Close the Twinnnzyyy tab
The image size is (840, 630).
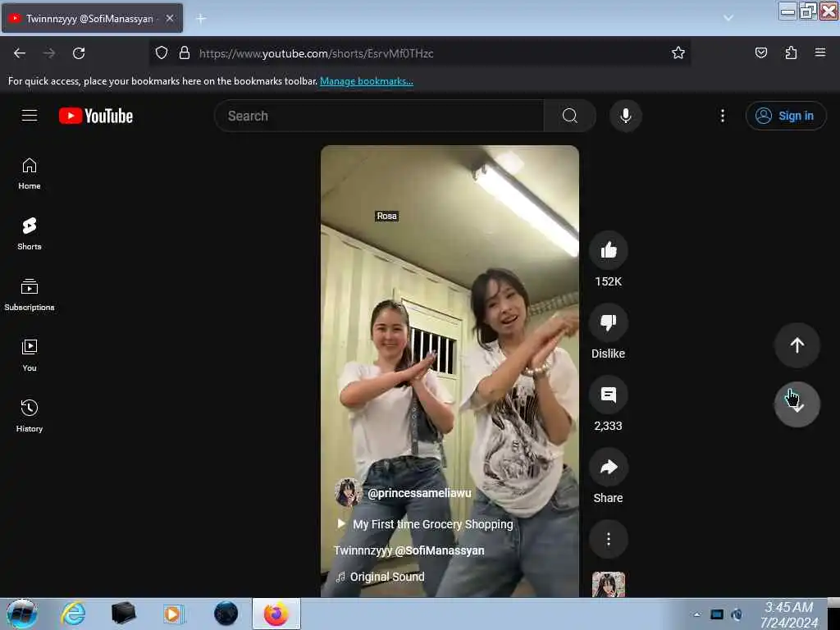169,18
